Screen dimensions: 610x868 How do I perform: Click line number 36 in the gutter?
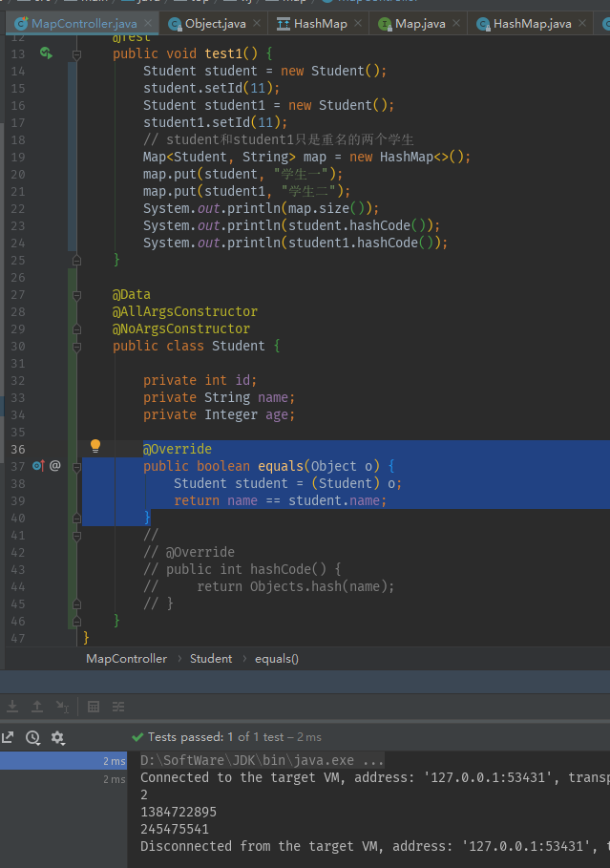pyautogui.click(x=18, y=449)
